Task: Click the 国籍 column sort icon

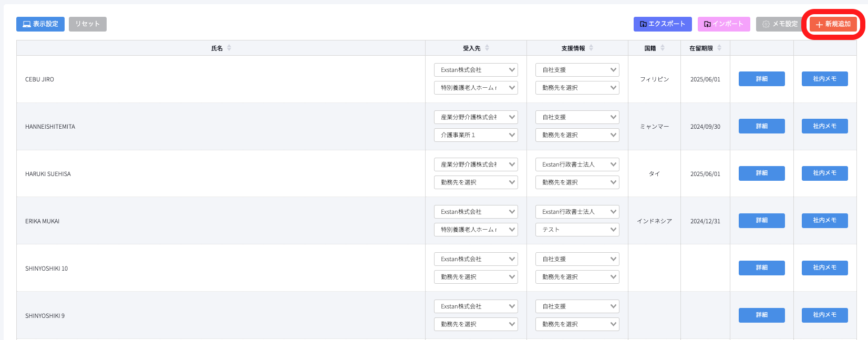Action: 663,48
